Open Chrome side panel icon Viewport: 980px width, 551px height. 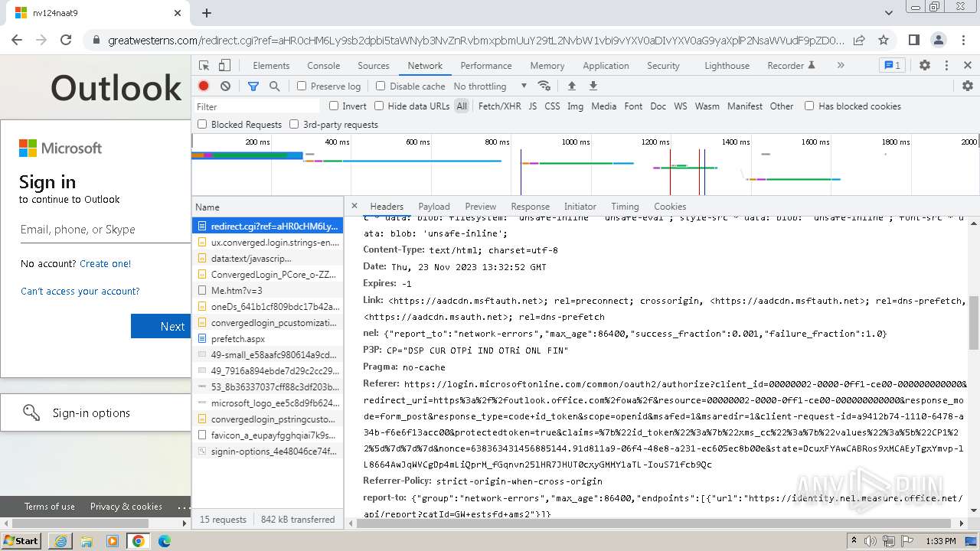[914, 40]
